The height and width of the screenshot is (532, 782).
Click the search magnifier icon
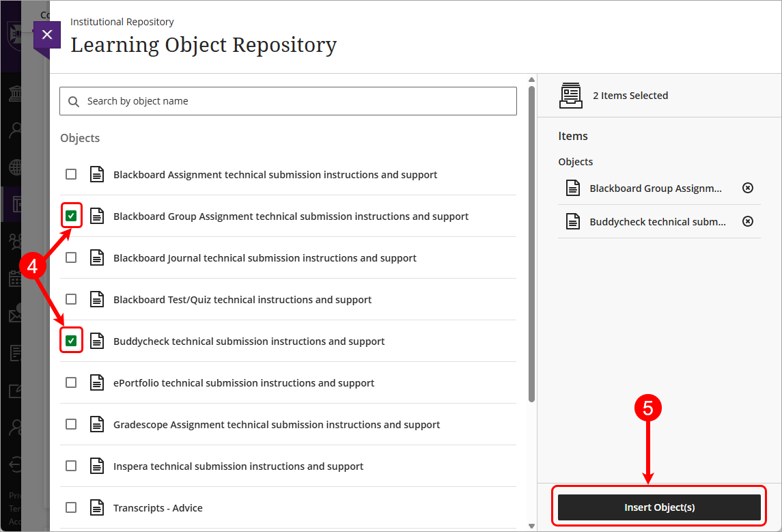[74, 102]
